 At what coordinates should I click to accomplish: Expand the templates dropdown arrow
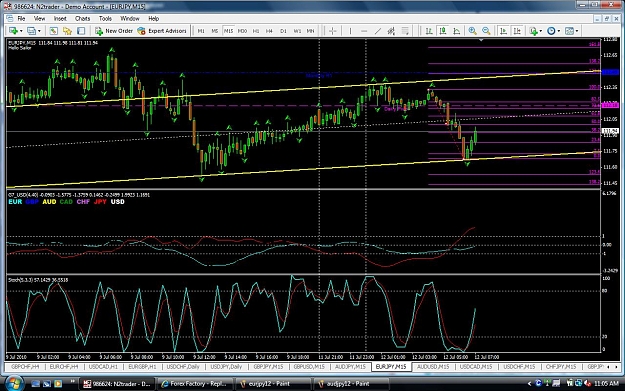[x=577, y=31]
